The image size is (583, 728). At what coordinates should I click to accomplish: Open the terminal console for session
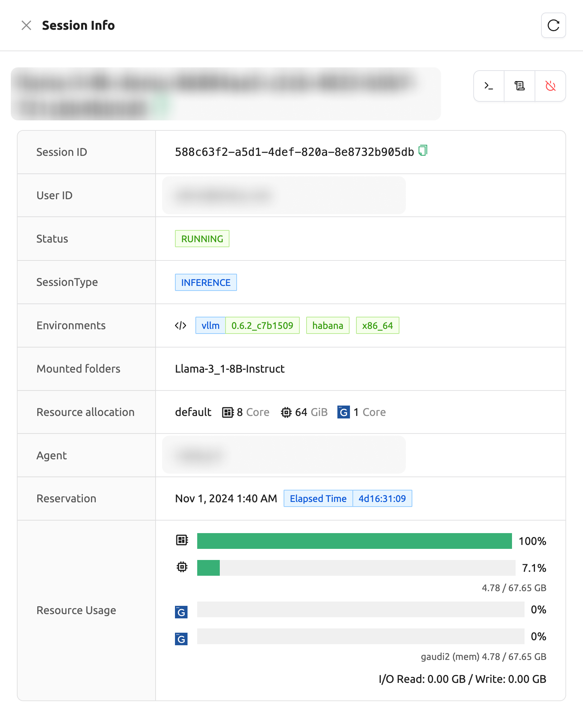tap(489, 86)
